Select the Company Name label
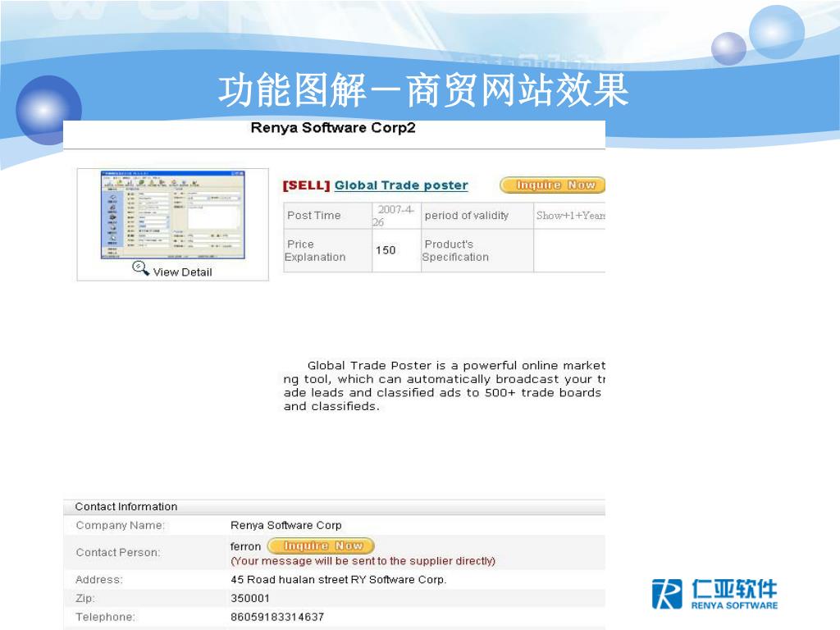 pos(120,526)
